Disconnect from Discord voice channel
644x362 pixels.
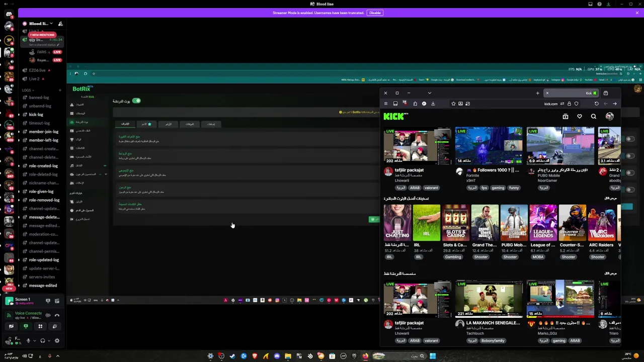pos(57,315)
